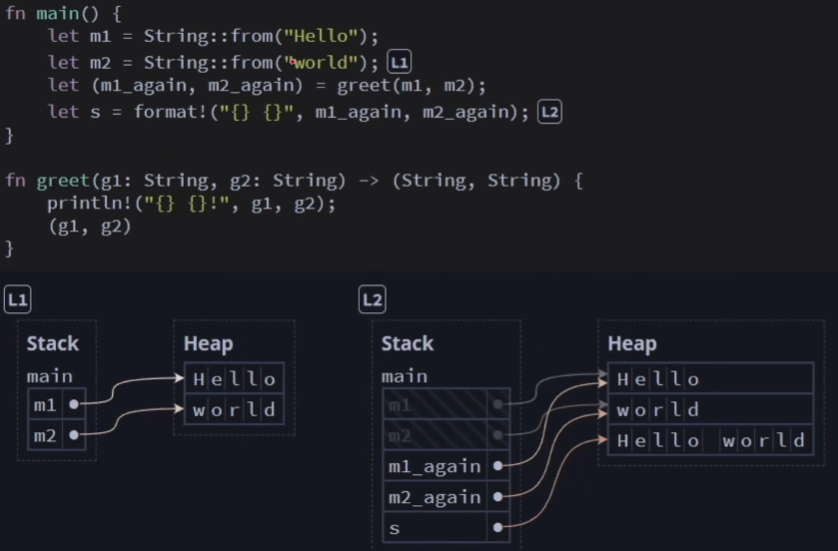Click the Heap heading in L2 diagram

coord(632,344)
